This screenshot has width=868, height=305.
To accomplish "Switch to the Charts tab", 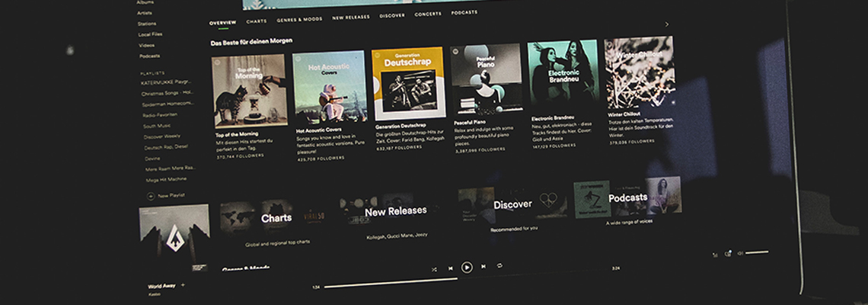I will 257,21.
